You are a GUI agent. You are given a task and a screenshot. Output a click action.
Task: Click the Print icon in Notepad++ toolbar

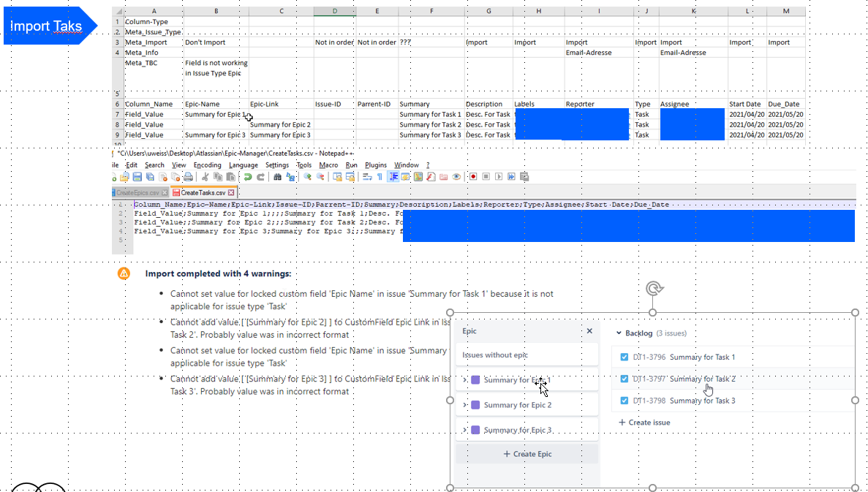click(188, 177)
